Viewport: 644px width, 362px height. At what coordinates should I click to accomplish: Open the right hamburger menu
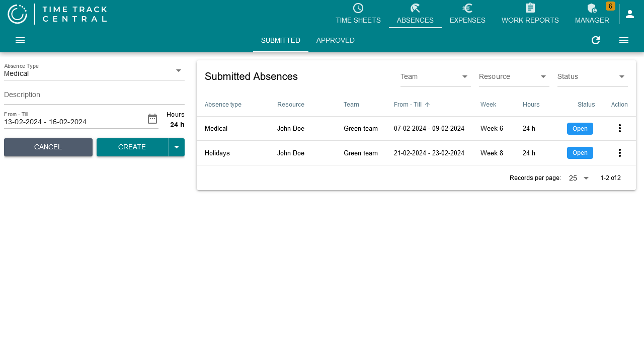click(x=624, y=40)
